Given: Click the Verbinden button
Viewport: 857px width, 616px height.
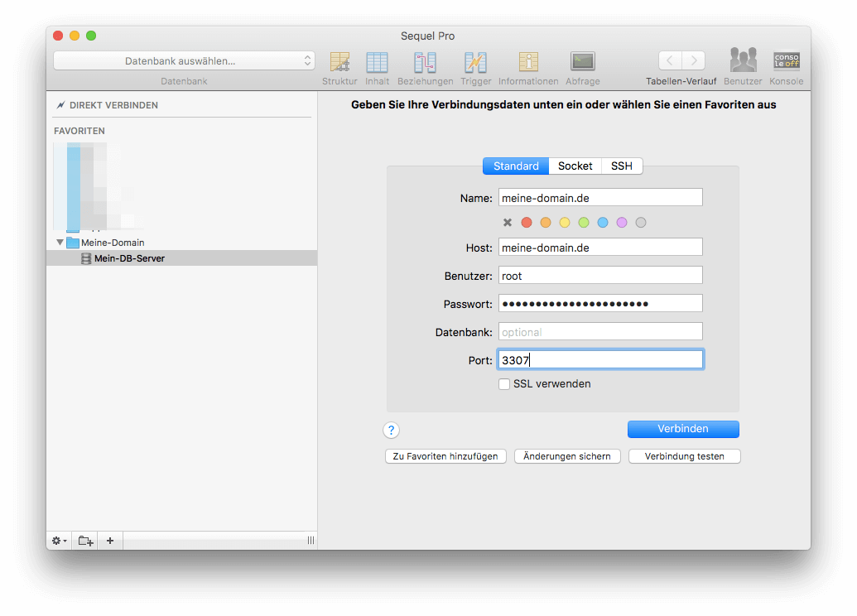Looking at the screenshot, I should tap(683, 429).
